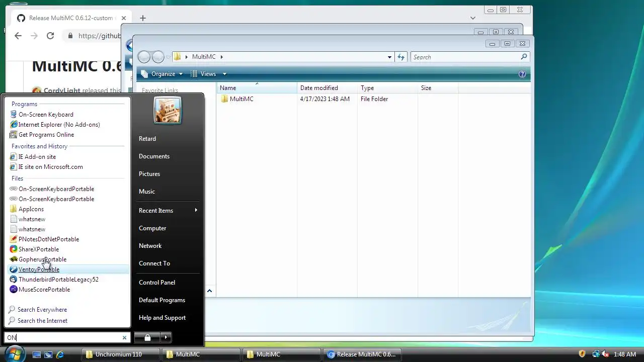
Task: Open Get Programs Online entry
Action: [42, 135]
